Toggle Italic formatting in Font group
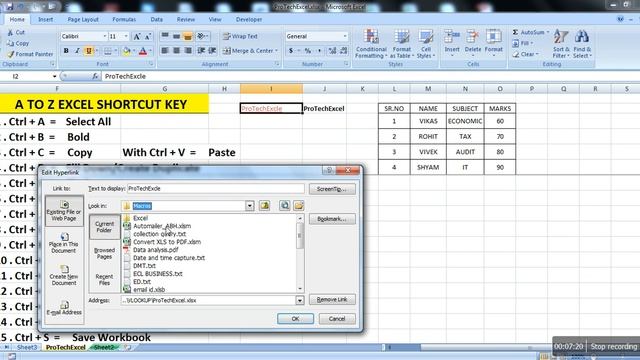 [77, 51]
